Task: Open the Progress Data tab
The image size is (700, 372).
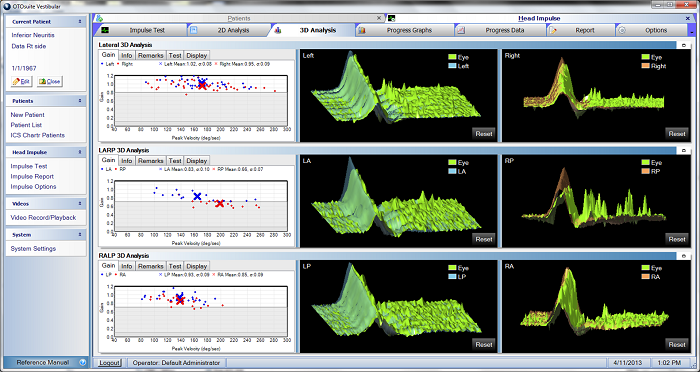Action: (x=500, y=30)
